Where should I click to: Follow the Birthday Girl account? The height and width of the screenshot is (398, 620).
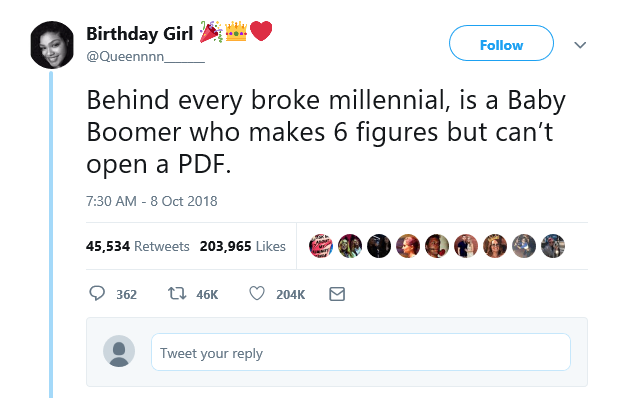pyautogui.click(x=501, y=43)
